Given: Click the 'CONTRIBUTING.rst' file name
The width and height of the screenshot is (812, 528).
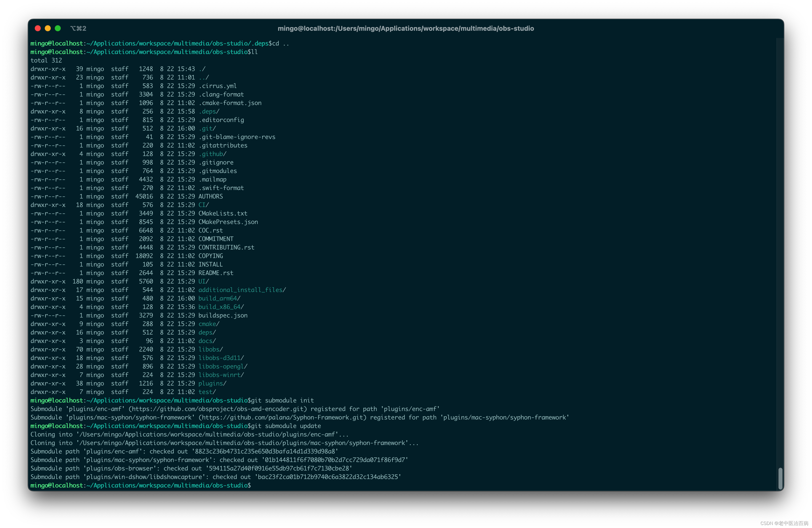Looking at the screenshot, I should [226, 248].
